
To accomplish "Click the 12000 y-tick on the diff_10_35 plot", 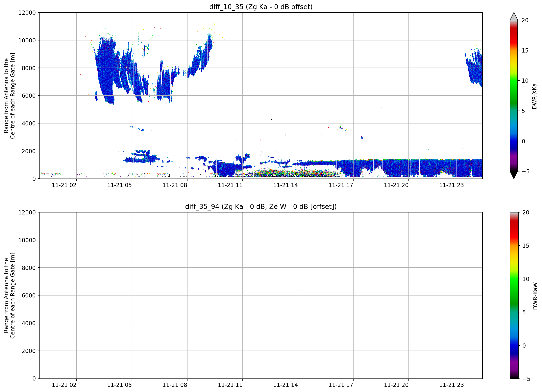I will (x=27, y=13).
